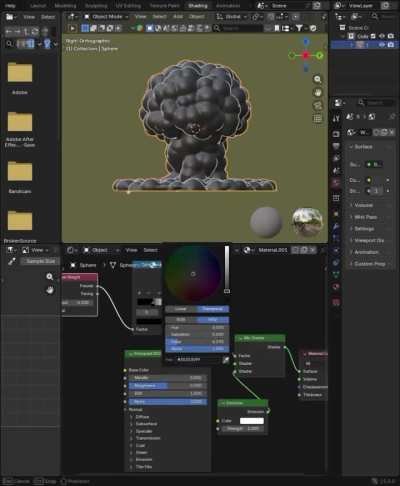400x486 pixels.
Task: Click the hex color value field
Action: (197, 360)
